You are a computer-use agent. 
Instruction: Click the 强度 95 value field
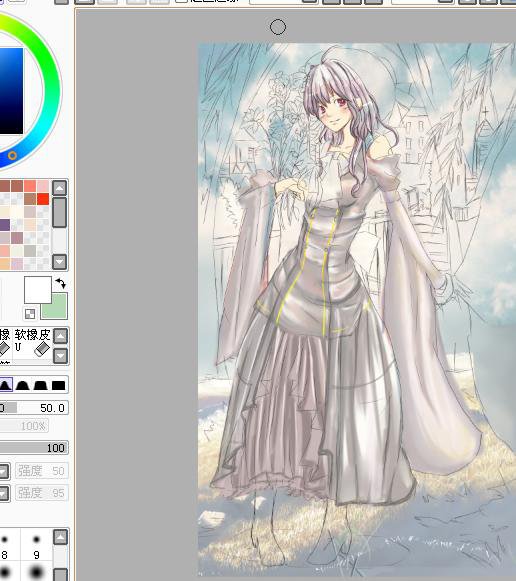click(42, 493)
